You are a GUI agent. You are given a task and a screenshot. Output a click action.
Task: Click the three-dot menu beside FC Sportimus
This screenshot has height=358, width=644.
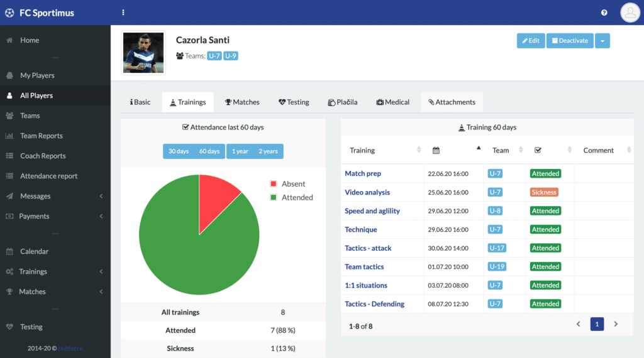coord(123,13)
